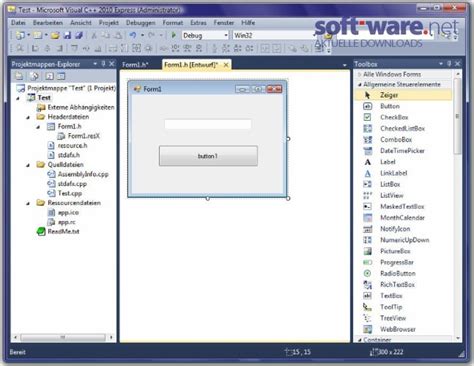Collapse the Form1.h tree node
474x366 pixels.
[38, 127]
